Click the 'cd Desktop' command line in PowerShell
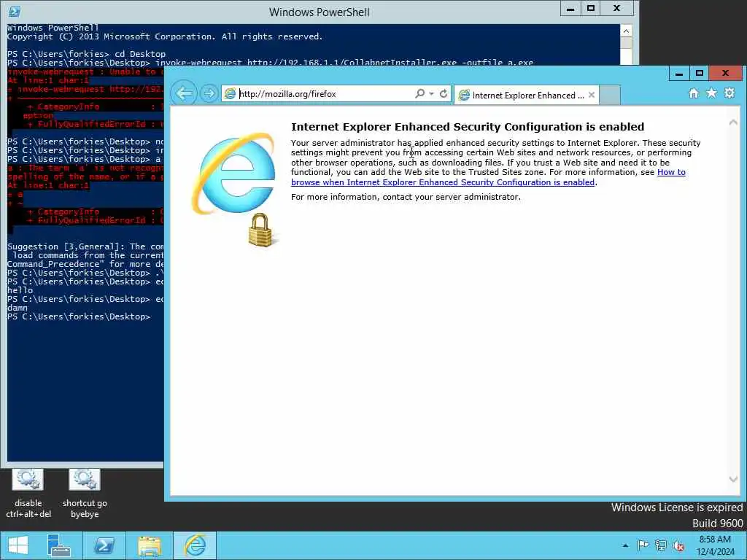 pyautogui.click(x=87, y=54)
